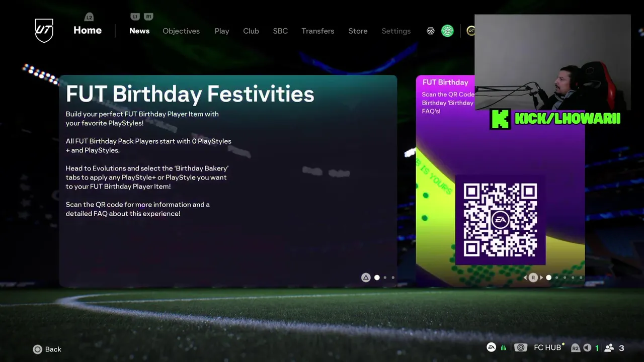
Task: Click the circle button icon next to Back
Action: coord(38,349)
